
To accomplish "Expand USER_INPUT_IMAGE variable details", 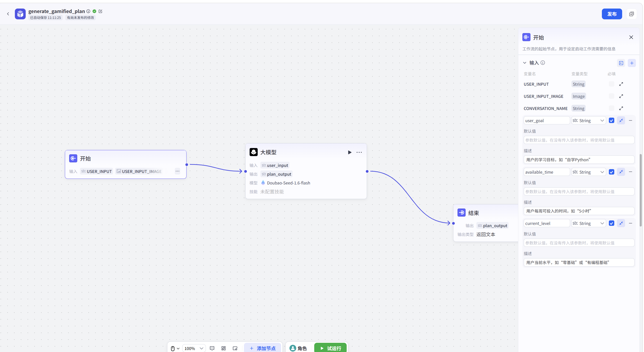I will point(621,96).
